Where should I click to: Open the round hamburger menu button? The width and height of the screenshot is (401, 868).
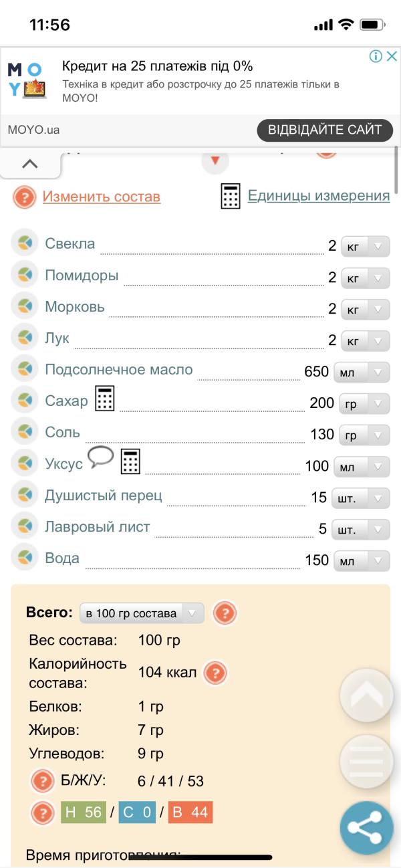point(366,761)
